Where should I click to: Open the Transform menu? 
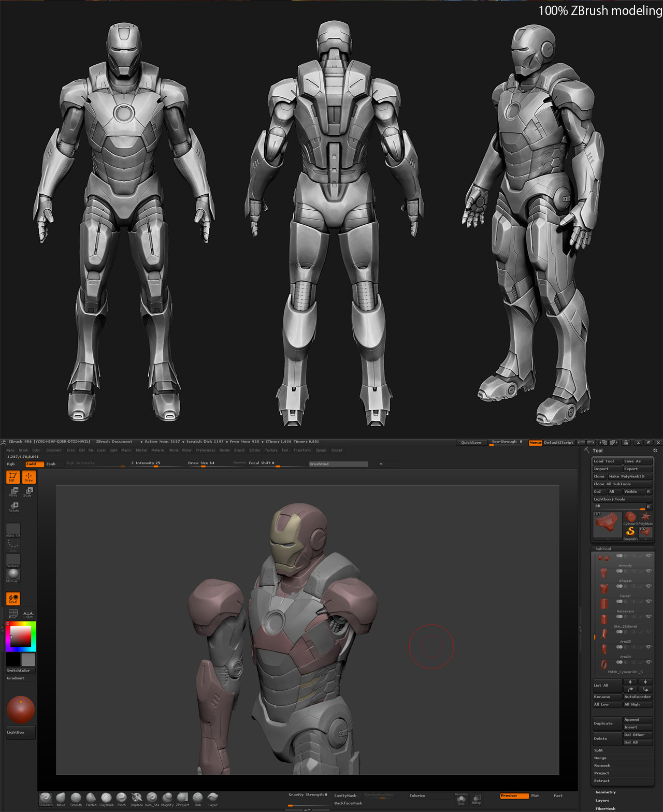[x=302, y=451]
